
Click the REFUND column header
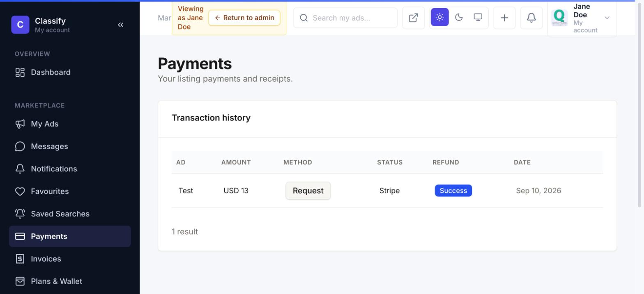(x=446, y=162)
